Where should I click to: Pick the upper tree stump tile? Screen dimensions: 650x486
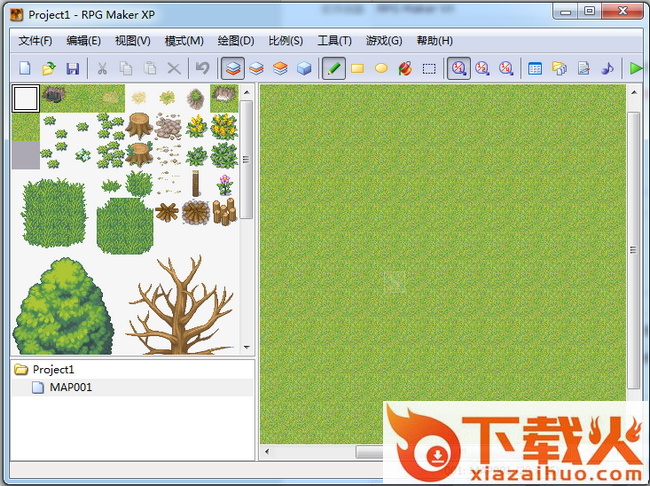tap(139, 126)
